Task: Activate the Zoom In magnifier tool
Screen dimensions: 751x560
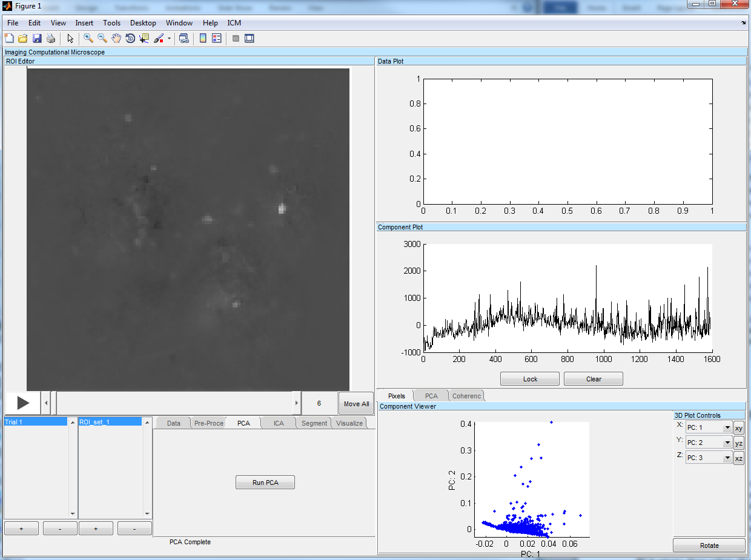Action: [88, 38]
